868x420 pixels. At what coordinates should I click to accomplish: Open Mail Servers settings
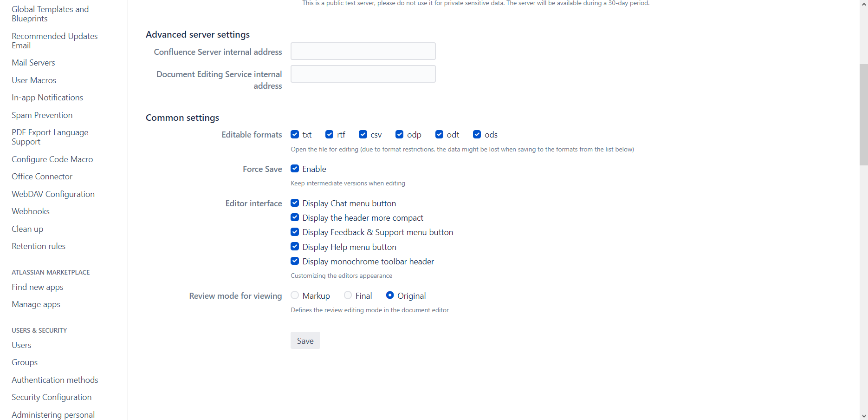pyautogui.click(x=33, y=63)
